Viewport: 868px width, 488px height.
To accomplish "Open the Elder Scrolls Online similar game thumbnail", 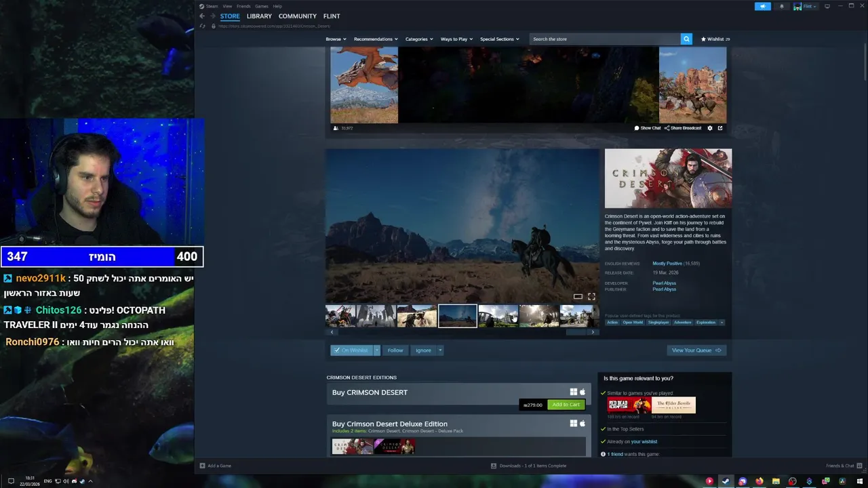I will pyautogui.click(x=673, y=405).
